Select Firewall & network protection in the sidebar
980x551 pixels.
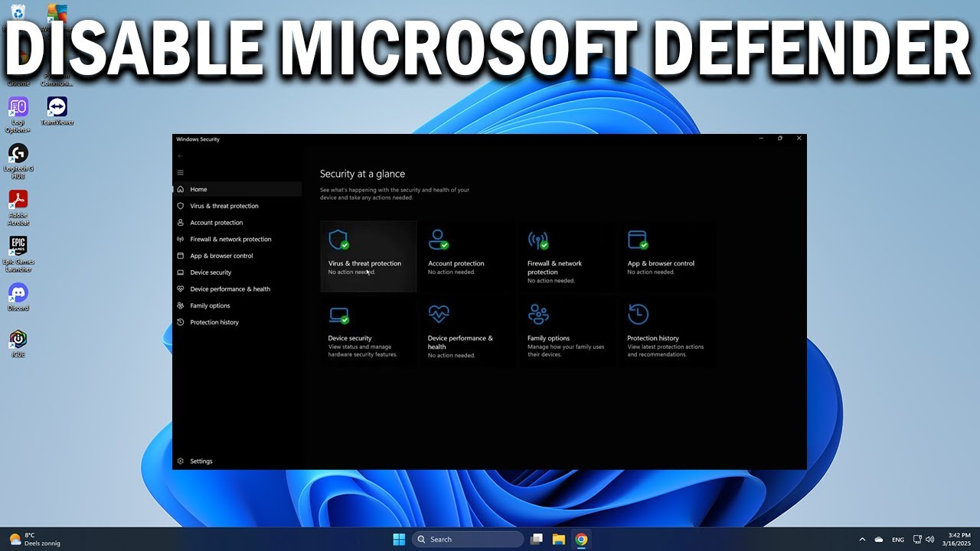click(237, 240)
